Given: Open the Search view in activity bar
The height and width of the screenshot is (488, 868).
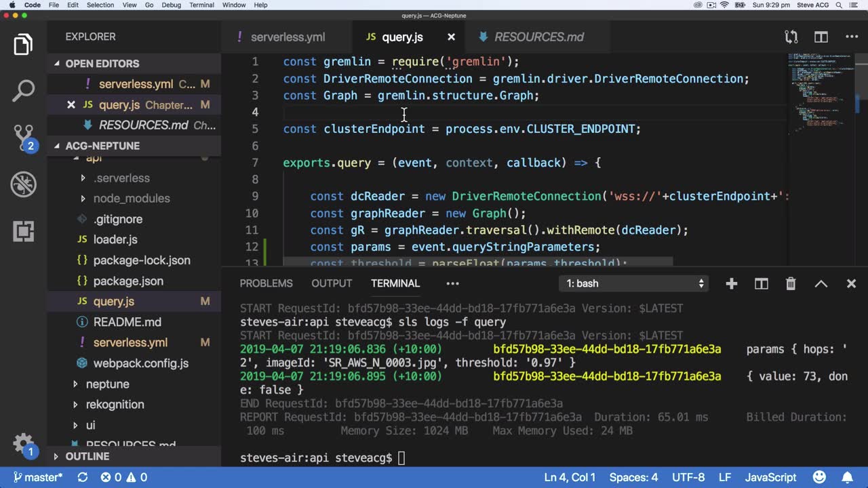Looking at the screenshot, I should pyautogui.click(x=23, y=91).
